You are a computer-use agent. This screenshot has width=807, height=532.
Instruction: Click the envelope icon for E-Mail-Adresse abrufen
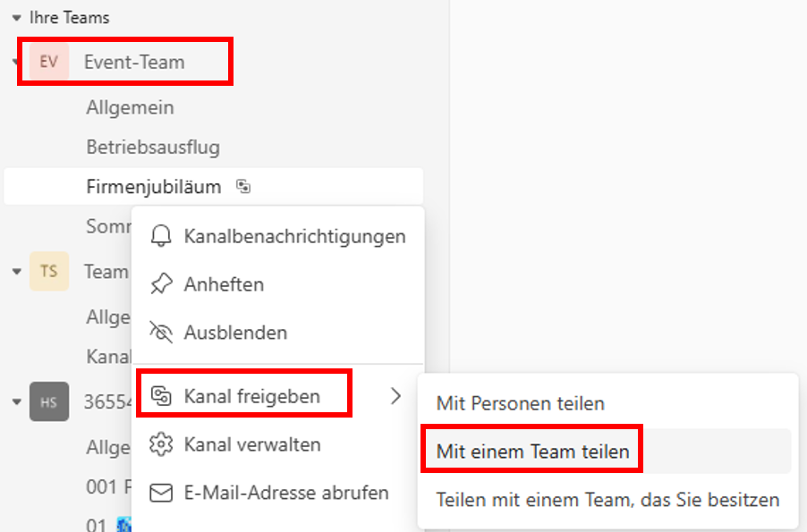[161, 493]
